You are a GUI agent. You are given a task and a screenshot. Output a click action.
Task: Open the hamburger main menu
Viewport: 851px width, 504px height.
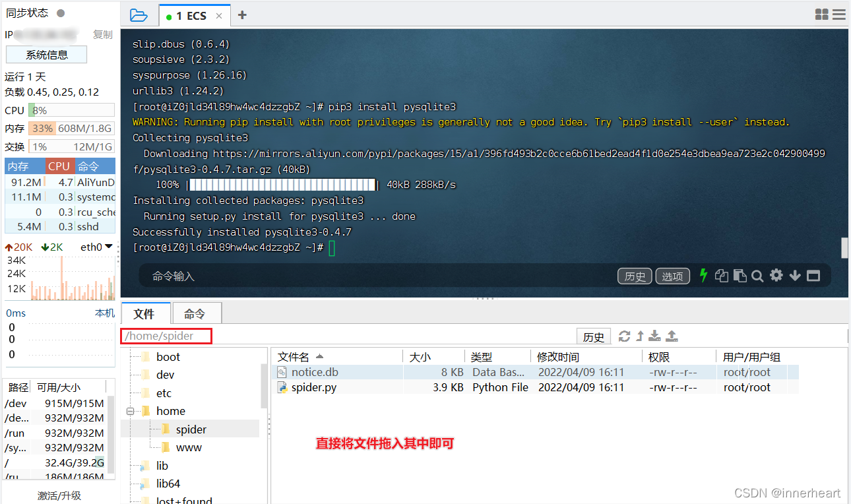(838, 15)
